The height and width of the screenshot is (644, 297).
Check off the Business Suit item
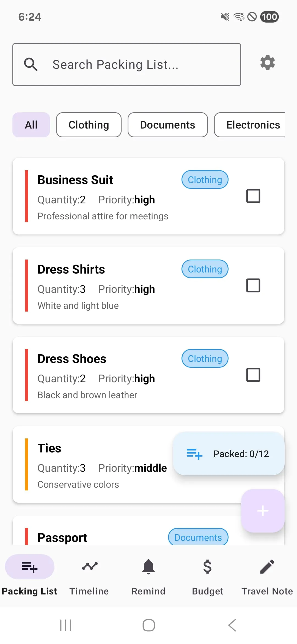pos(253,196)
